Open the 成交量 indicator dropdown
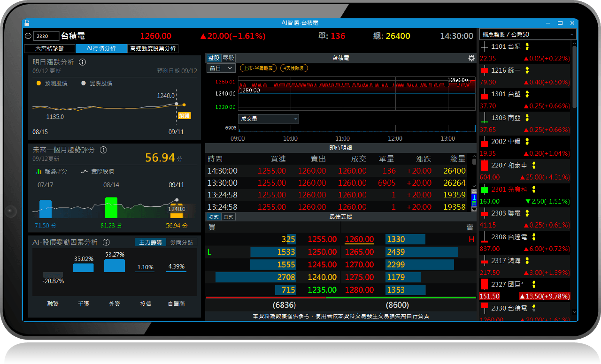Viewport: 601px width, 364px height. (268, 119)
